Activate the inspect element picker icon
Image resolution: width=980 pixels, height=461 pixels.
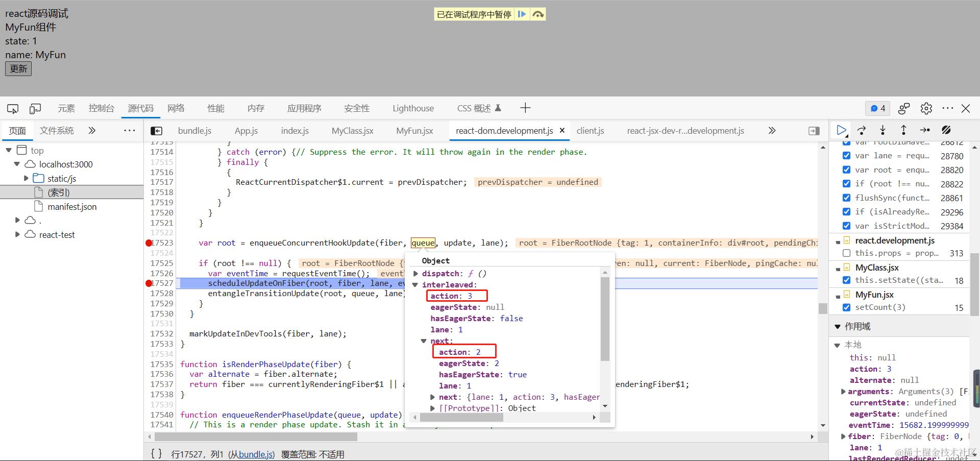[x=13, y=108]
